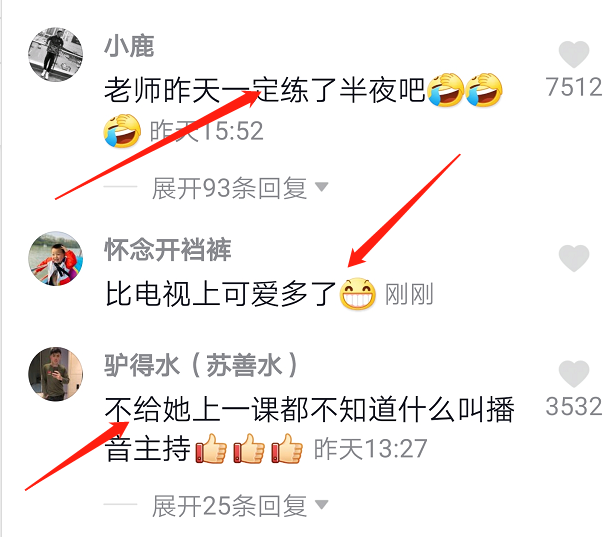Open 驴得水's profile avatar

click(x=55, y=374)
